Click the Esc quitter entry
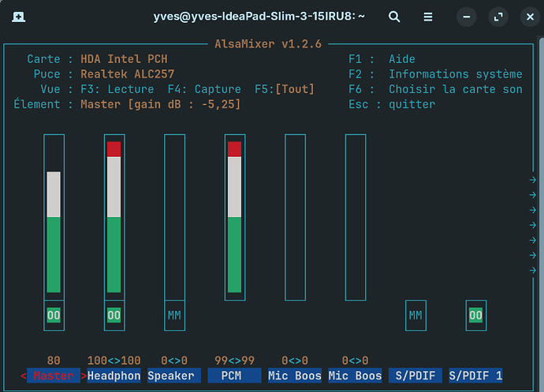Screen dimensions: 544x392 click(392, 105)
